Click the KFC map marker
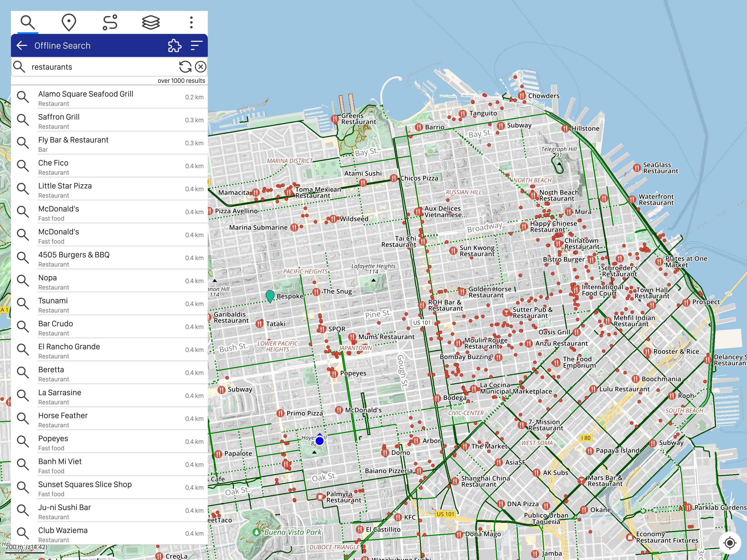The width and height of the screenshot is (747, 560). 398,517
